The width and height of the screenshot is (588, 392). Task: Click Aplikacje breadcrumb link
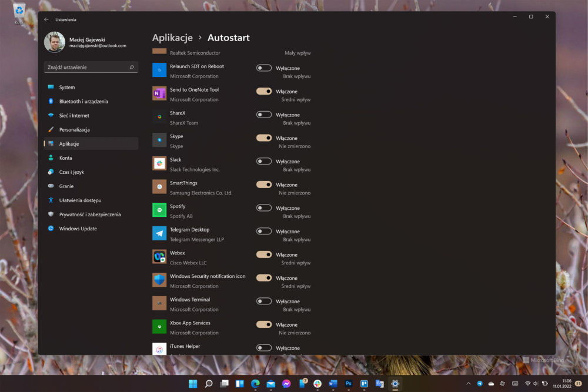[172, 38]
